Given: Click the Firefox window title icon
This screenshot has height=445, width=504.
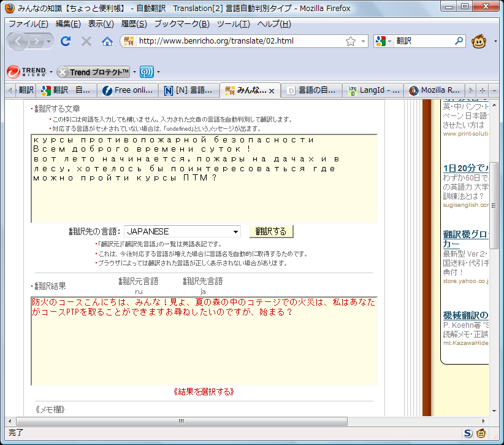Looking at the screenshot, I should [10, 9].
